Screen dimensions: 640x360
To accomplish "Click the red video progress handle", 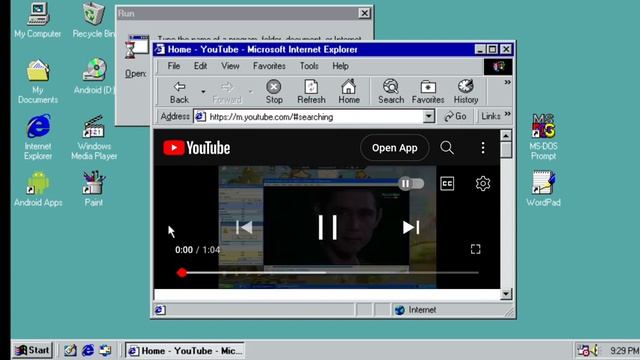I will click(x=182, y=273).
